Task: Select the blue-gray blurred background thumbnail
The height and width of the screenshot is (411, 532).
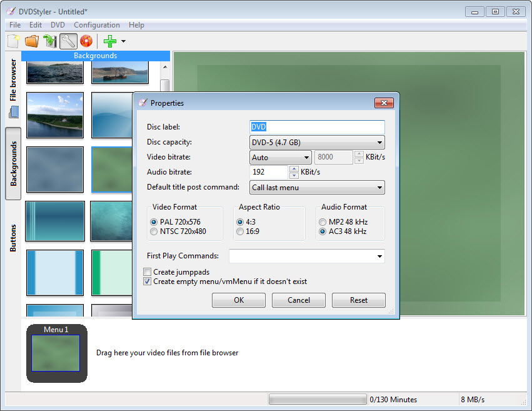Action: pos(55,170)
